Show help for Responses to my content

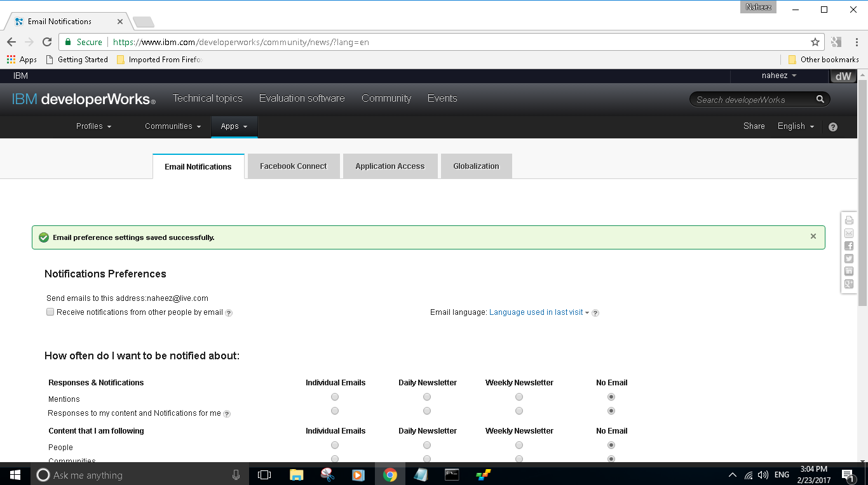(227, 414)
